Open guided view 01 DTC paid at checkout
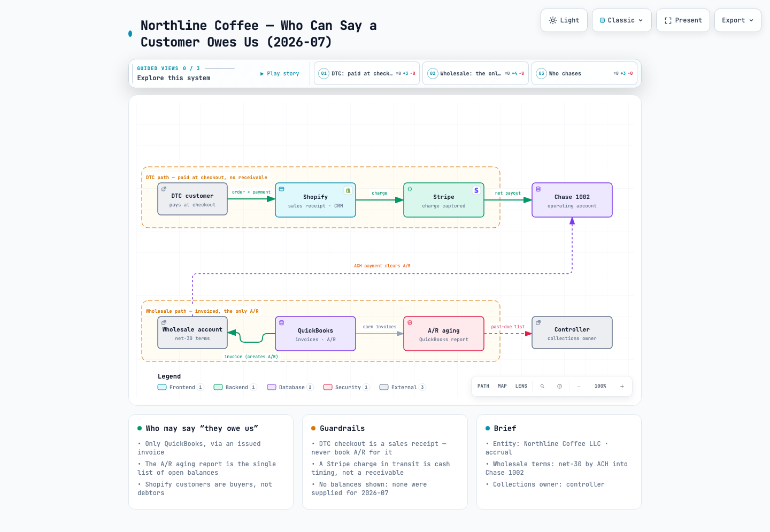 [x=367, y=74]
